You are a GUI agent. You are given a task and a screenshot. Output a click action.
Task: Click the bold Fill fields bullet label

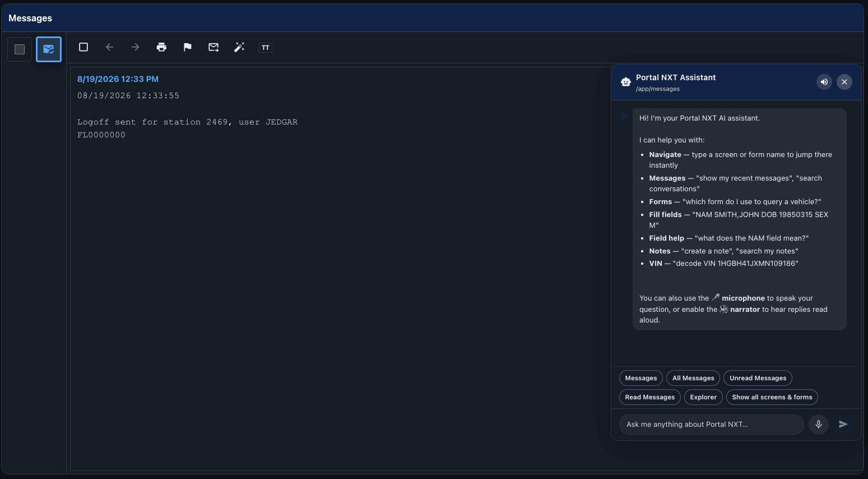coord(666,215)
